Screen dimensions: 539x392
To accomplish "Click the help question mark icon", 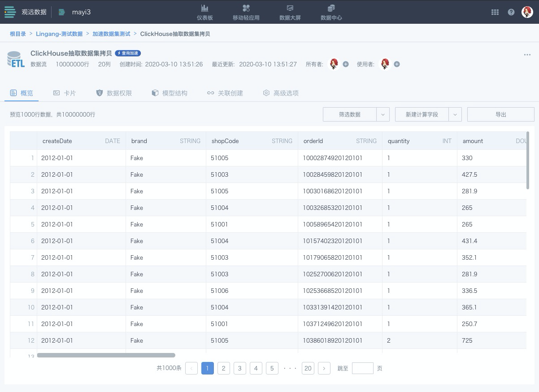I will (x=511, y=12).
